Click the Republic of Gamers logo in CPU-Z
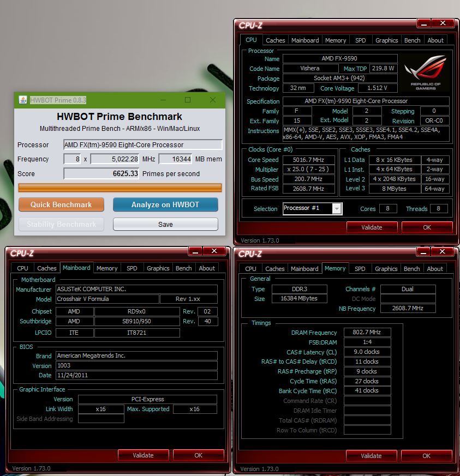Image resolution: width=460 pixels, height=476 pixels. [x=426, y=73]
